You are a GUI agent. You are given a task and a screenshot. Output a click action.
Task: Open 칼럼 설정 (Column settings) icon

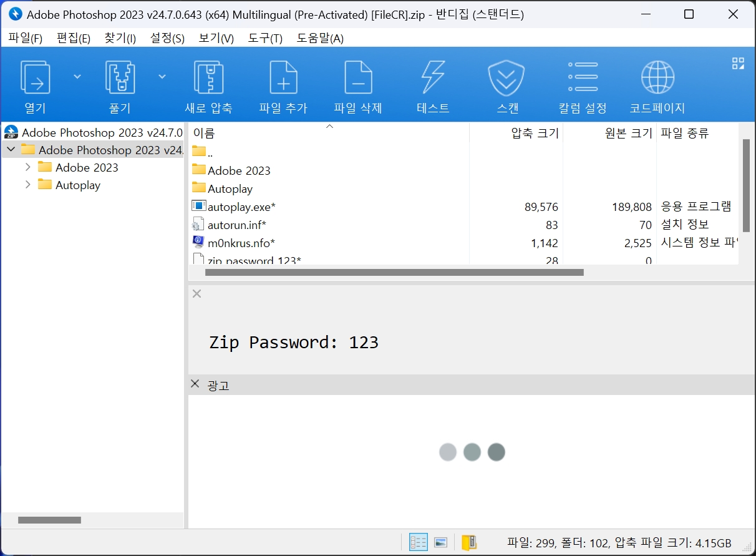[583, 77]
